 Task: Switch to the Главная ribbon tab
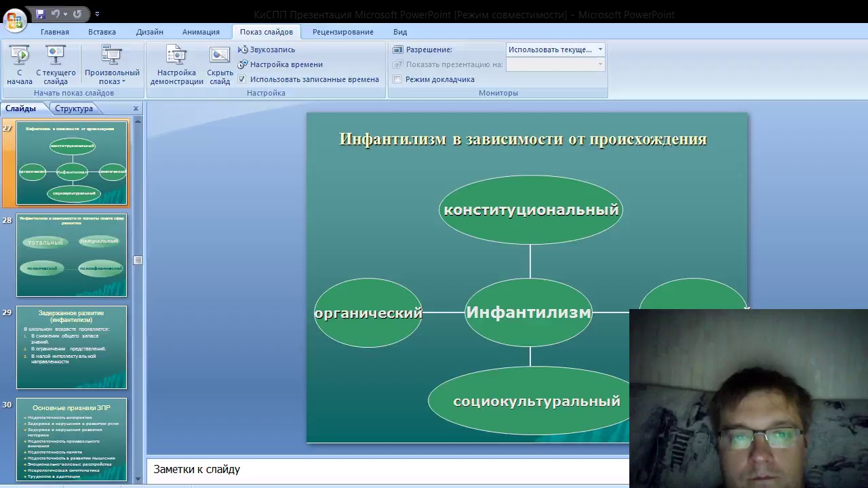[x=55, y=32]
